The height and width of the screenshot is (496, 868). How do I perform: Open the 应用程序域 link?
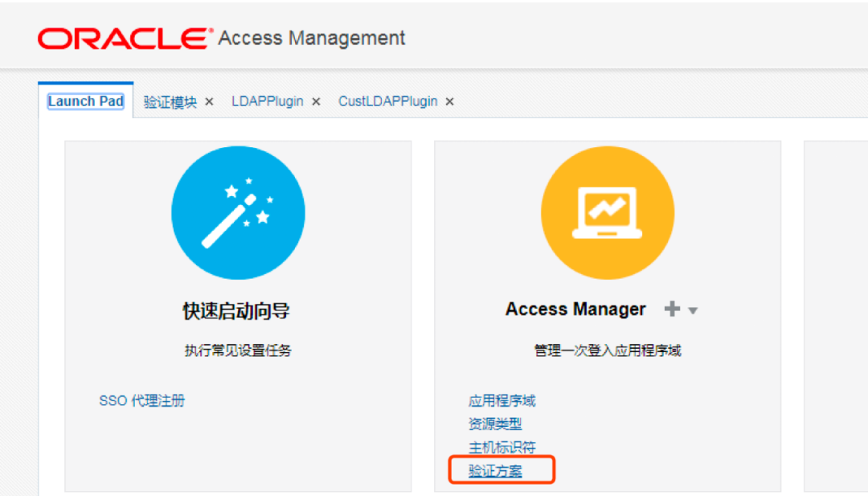pos(502,401)
